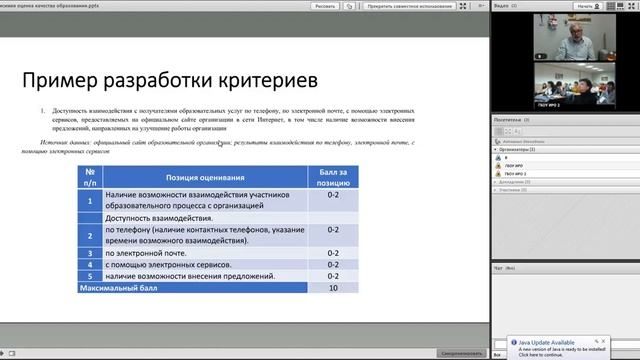640x360 pixels.
Task: Click the chat message input field
Action: pos(500,344)
